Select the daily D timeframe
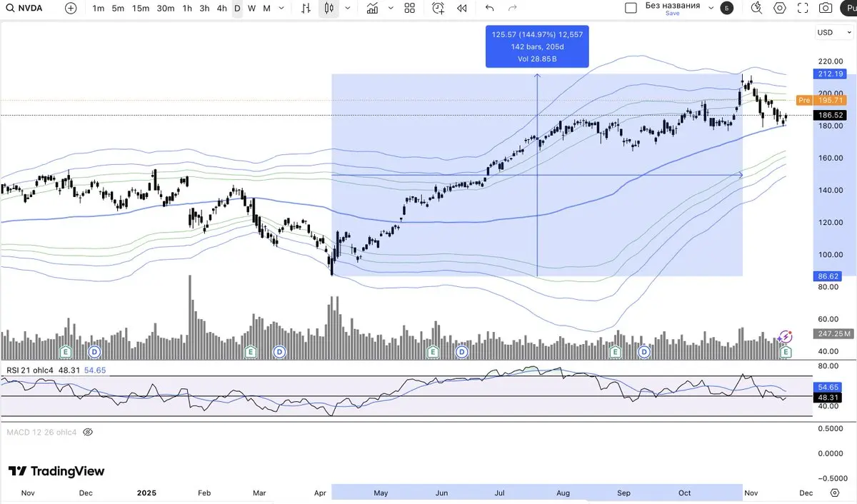The width and height of the screenshot is (857, 504). (x=238, y=9)
